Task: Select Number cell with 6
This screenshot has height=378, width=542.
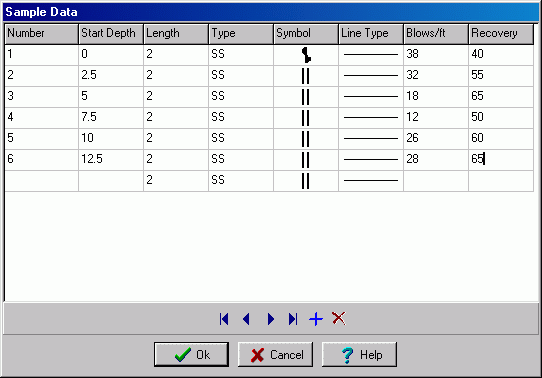Action: tap(41, 160)
